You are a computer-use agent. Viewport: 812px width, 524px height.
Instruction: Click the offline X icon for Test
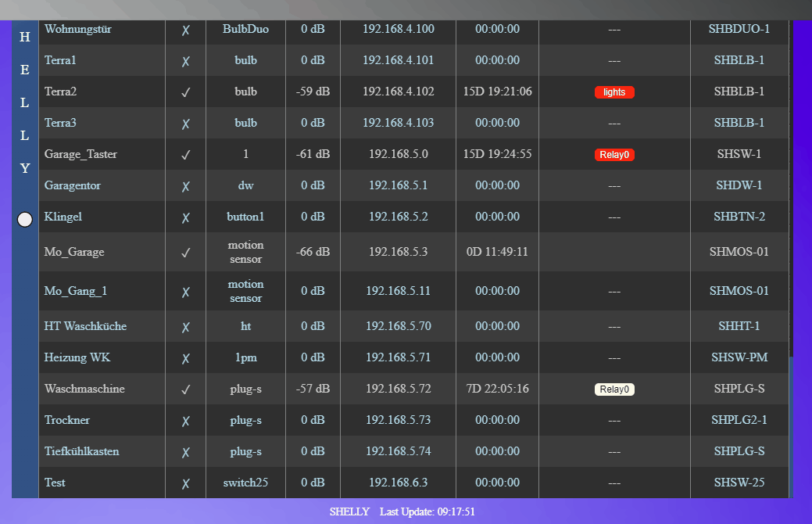coord(186,483)
